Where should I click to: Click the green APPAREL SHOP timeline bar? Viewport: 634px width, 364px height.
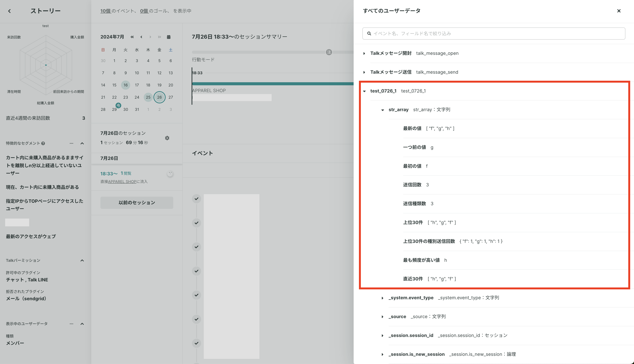tap(273, 84)
